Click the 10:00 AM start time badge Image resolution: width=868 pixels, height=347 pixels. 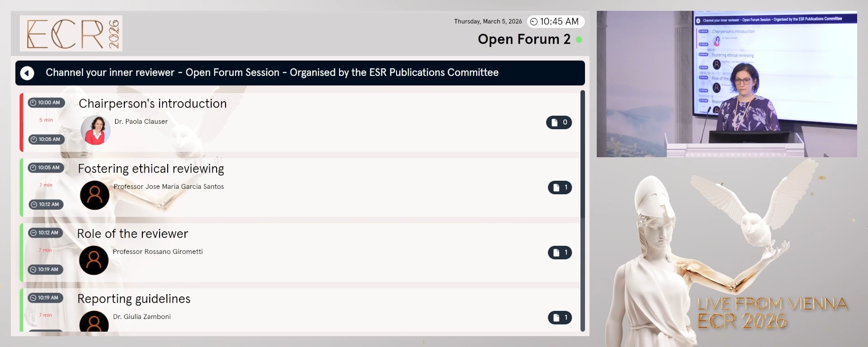click(x=46, y=103)
